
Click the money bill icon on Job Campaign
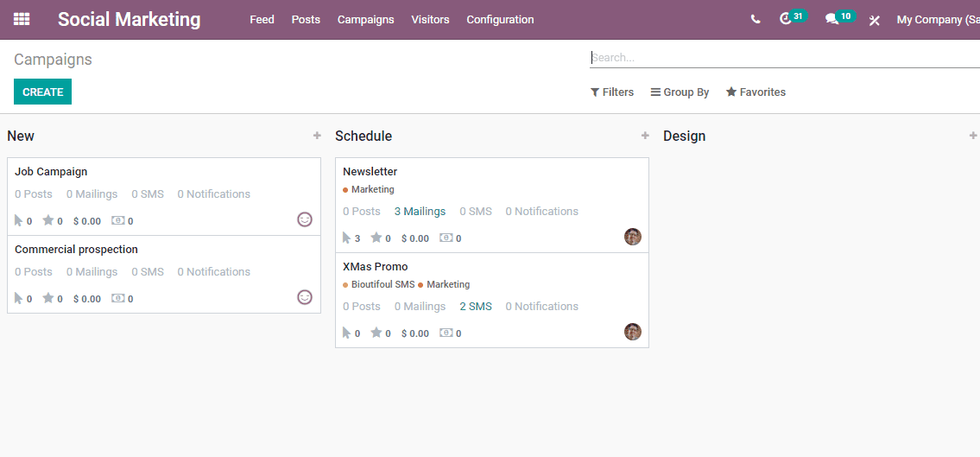tap(117, 220)
